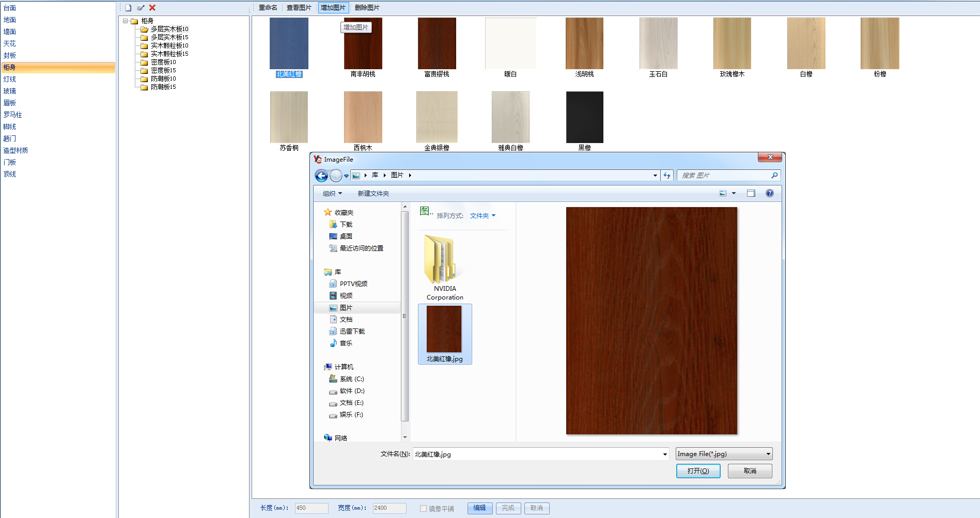Click the 文件名 text field
Image resolution: width=980 pixels, height=518 pixels.
pos(536,454)
